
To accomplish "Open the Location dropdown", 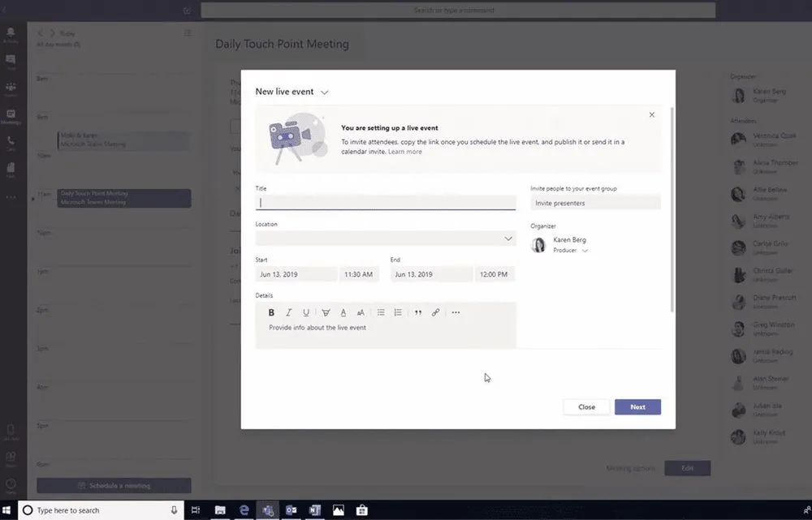I will (x=508, y=239).
